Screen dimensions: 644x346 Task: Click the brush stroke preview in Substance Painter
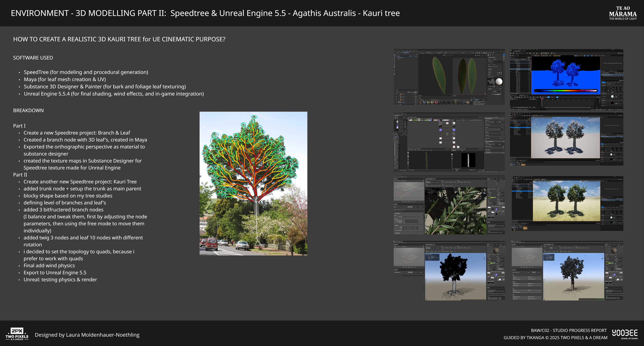click(491, 82)
